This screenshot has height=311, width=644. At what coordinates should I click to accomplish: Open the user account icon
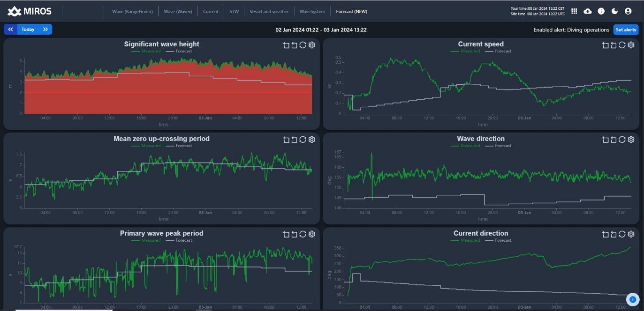tap(628, 11)
